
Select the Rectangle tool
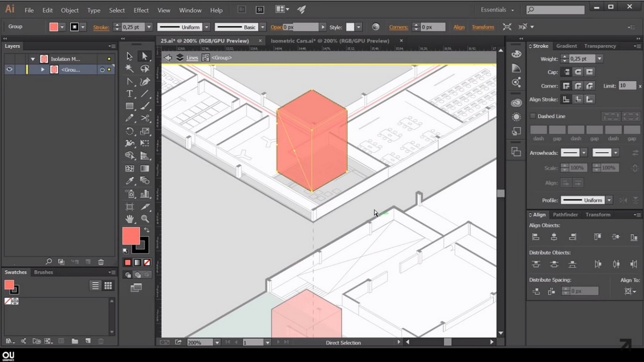point(129,106)
